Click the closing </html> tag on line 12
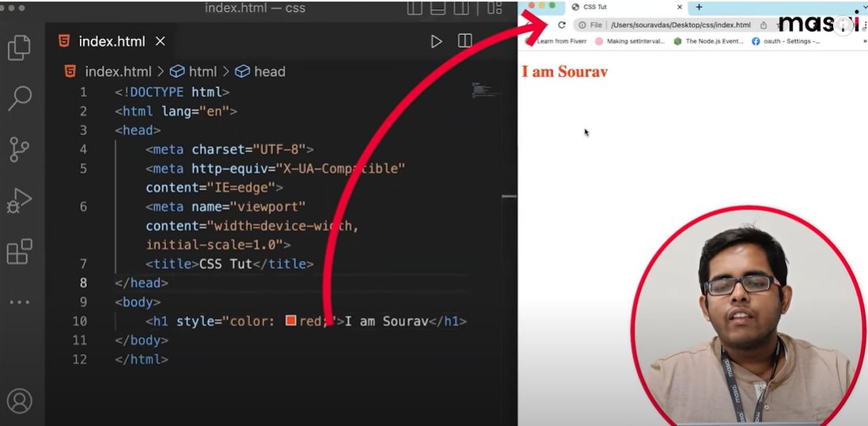This screenshot has width=868, height=426. [x=141, y=359]
